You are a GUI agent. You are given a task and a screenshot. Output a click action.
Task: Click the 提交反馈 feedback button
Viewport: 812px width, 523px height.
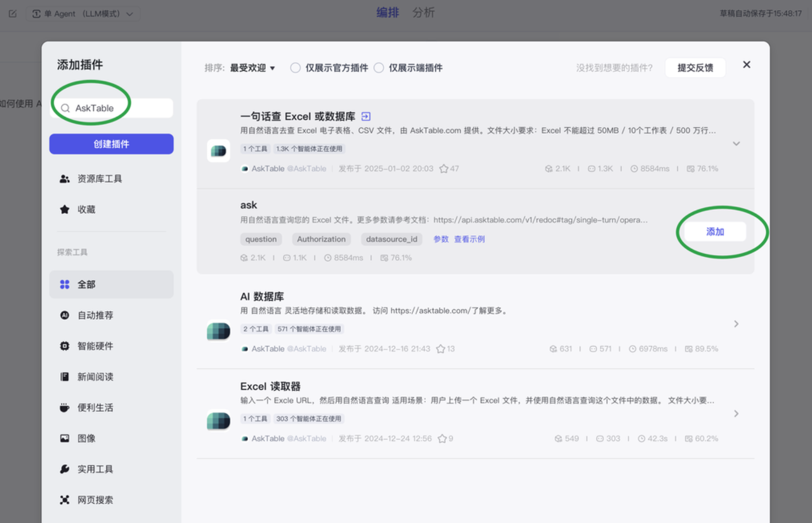(695, 67)
